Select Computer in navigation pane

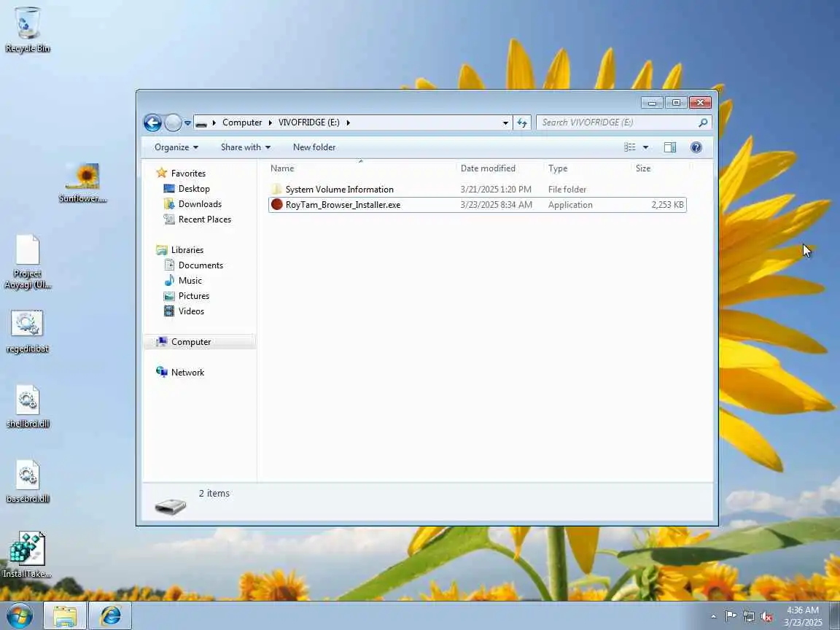point(191,342)
